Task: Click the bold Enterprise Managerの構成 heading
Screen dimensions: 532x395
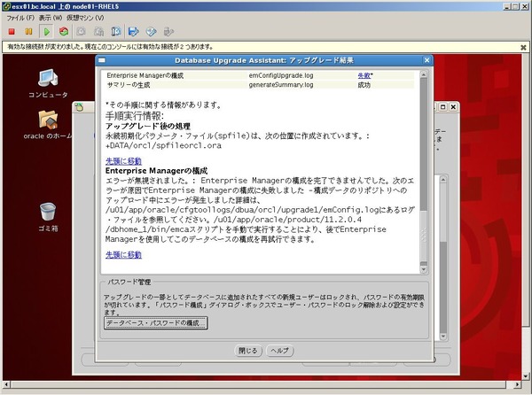Action: 156,170
